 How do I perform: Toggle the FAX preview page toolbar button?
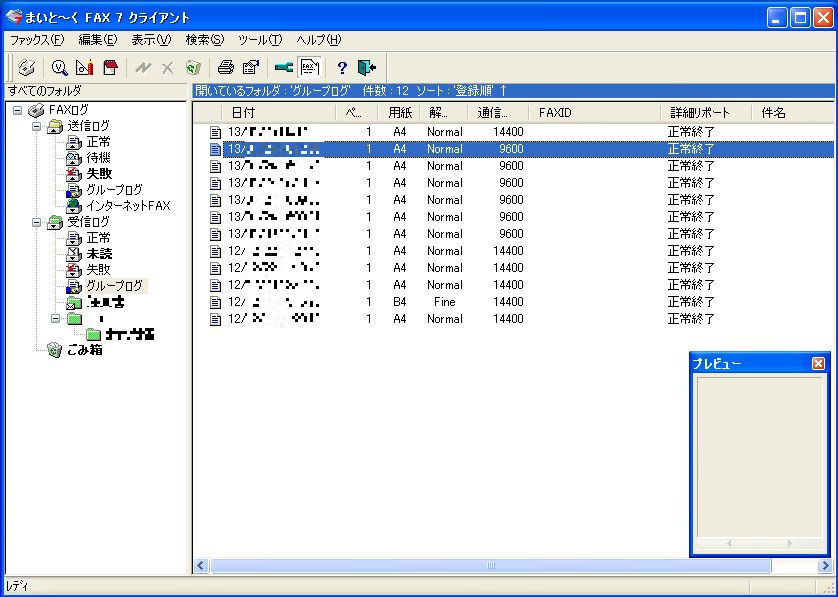[x=310, y=67]
